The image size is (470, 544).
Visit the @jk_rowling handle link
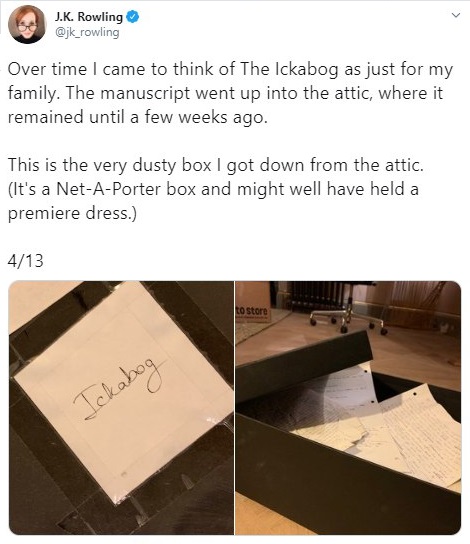click(x=87, y=32)
